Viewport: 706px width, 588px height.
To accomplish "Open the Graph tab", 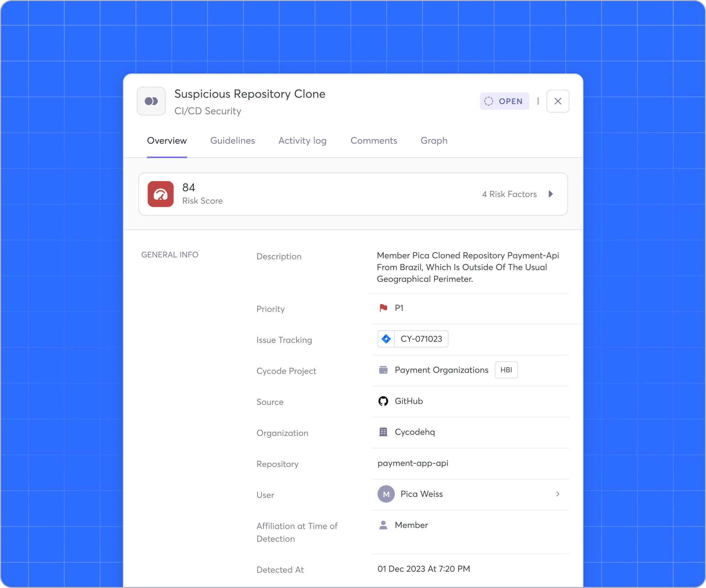I will [434, 140].
